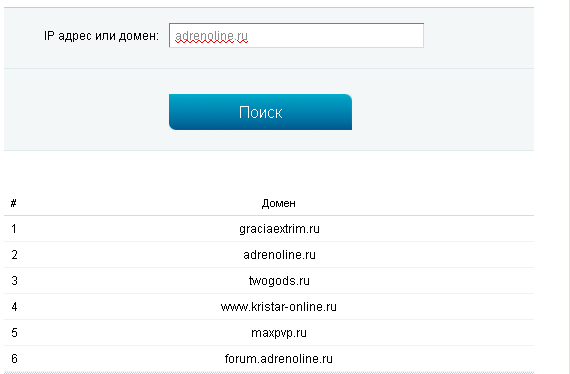Click the empty area right of the Поиск button
570x374 pixels.
click(443, 112)
